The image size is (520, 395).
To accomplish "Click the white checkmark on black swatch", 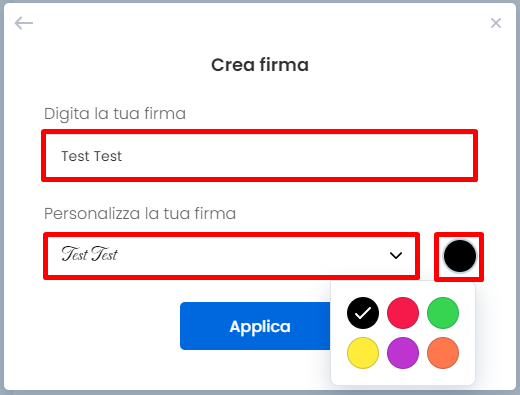I will pyautogui.click(x=363, y=313).
